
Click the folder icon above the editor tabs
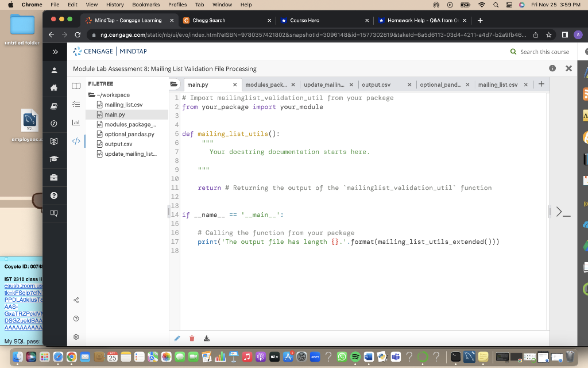click(173, 83)
